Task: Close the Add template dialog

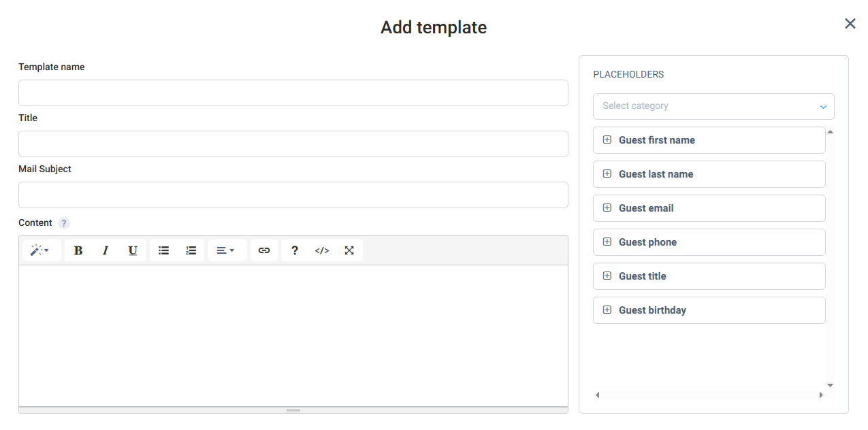Action: (x=850, y=24)
